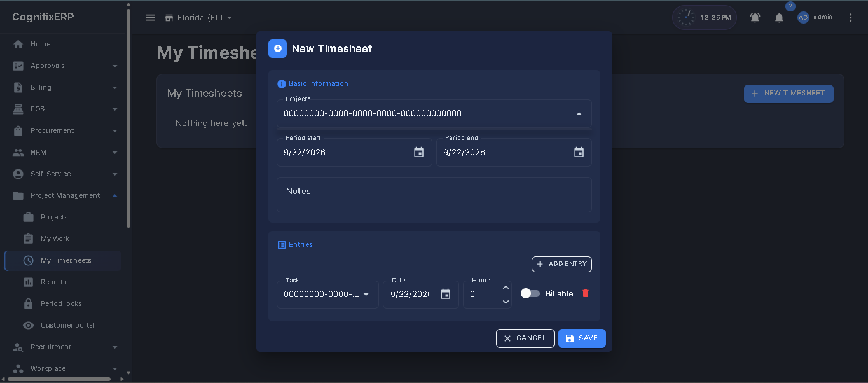
Task: Open the Period end calendar picker
Action: click(x=579, y=152)
